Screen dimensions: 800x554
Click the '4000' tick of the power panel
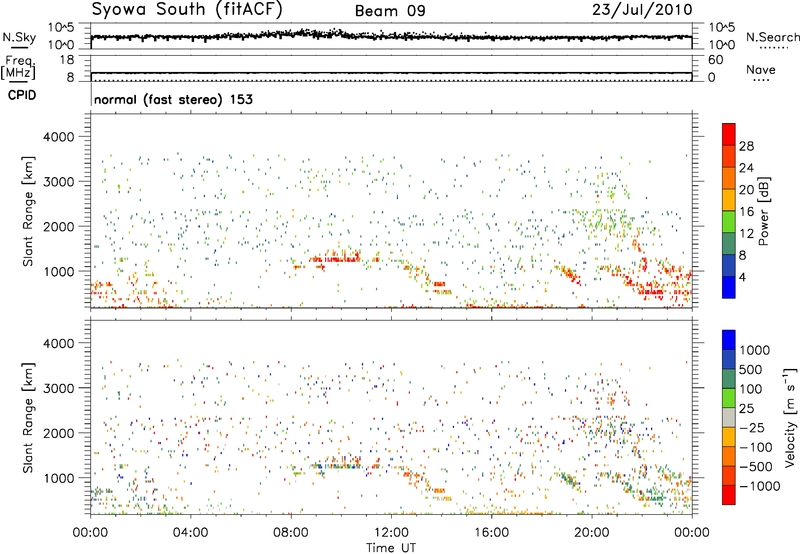click(58, 137)
